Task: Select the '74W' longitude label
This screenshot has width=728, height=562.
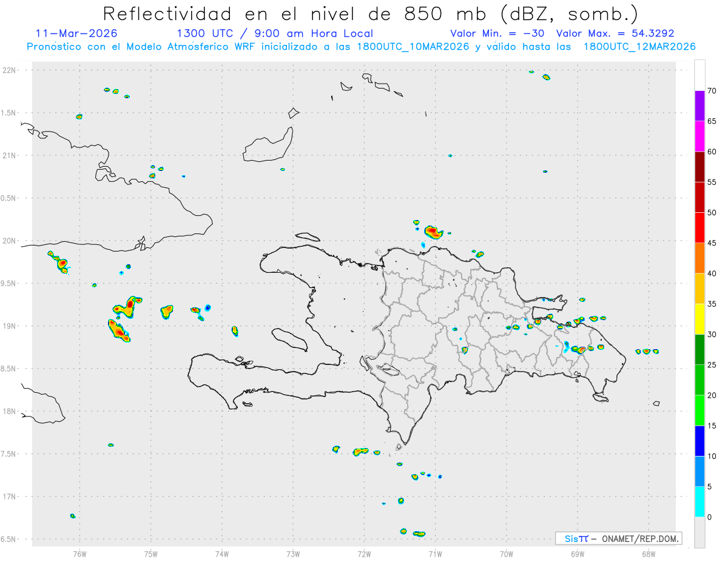Action: pos(222,554)
